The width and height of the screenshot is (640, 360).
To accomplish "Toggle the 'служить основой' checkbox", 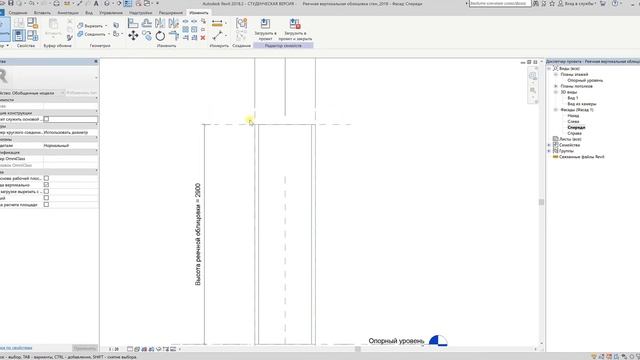I will [x=46, y=119].
